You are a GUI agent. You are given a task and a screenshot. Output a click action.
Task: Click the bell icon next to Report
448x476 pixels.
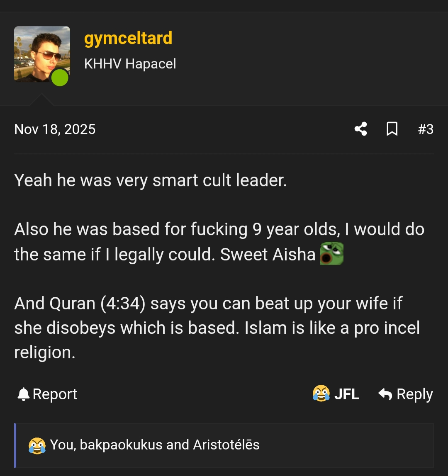[23, 394]
